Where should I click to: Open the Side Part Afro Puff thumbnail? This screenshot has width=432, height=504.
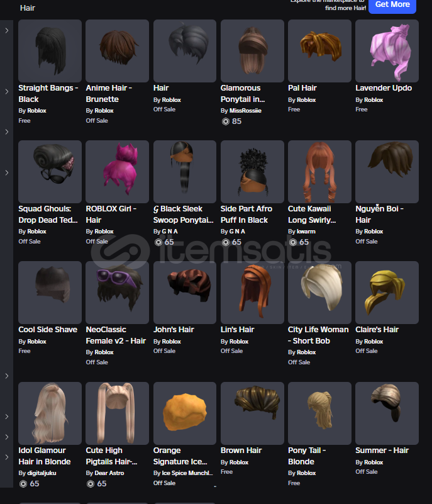pos(252,172)
